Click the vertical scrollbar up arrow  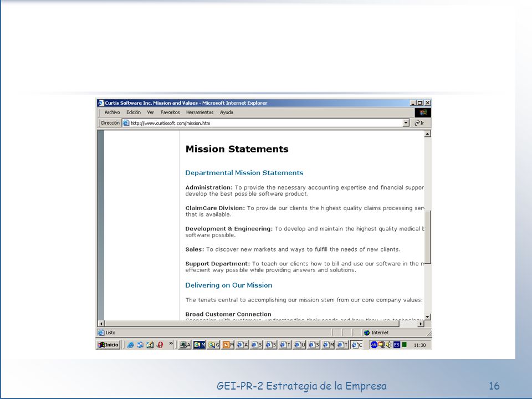(427, 134)
